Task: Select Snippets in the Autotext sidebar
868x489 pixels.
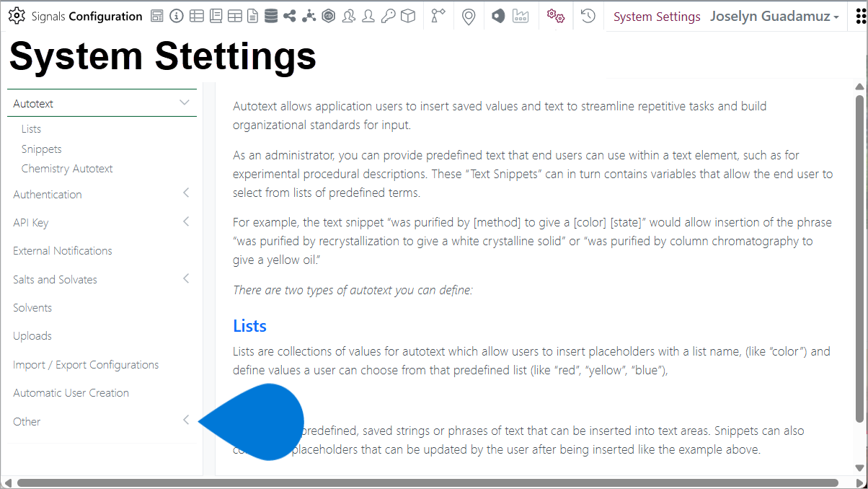Action: pyautogui.click(x=41, y=149)
